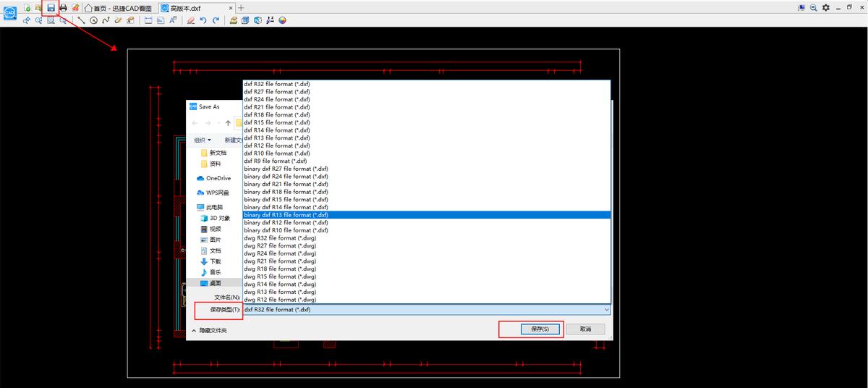Click the undo arrow icon

click(x=203, y=20)
